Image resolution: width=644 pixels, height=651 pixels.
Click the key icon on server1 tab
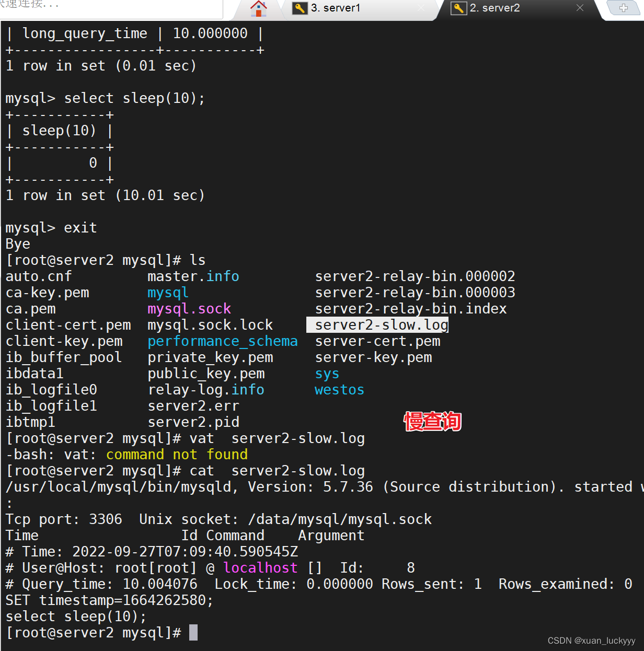coord(300,8)
